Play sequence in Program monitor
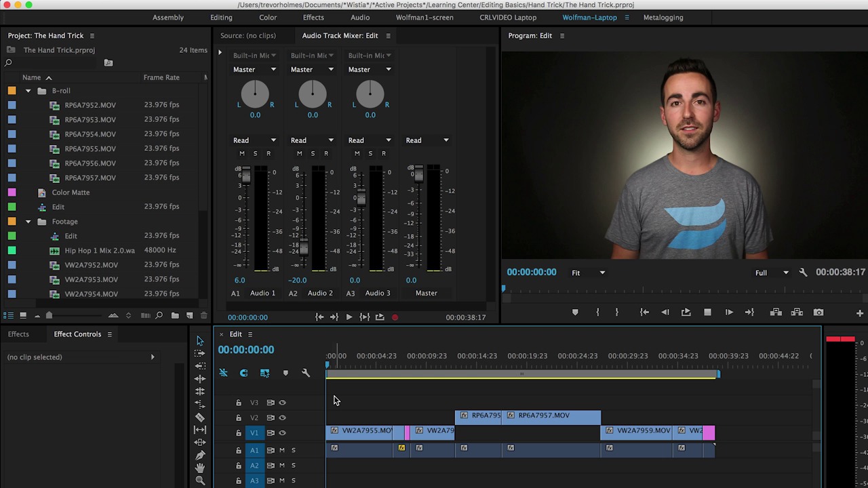Screen dimensions: 868x488 pos(707,312)
